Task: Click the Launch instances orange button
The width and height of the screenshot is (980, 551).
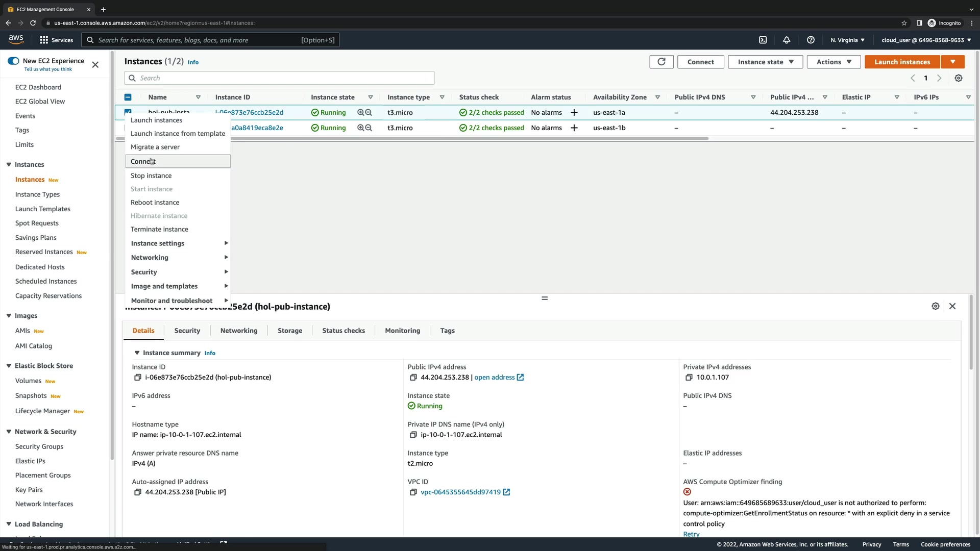Action: 902,62
